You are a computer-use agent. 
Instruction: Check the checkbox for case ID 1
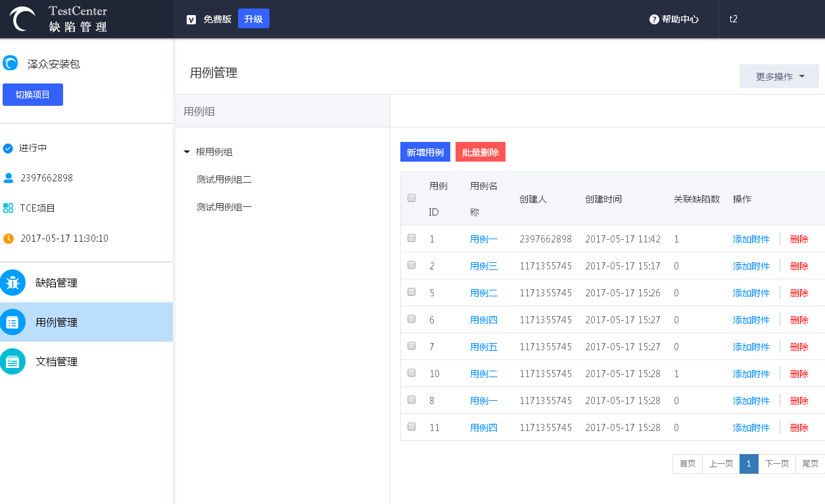pyautogui.click(x=412, y=238)
